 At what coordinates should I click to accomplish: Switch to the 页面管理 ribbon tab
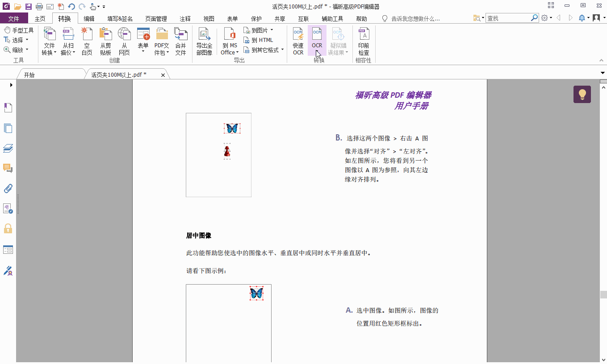[156, 18]
